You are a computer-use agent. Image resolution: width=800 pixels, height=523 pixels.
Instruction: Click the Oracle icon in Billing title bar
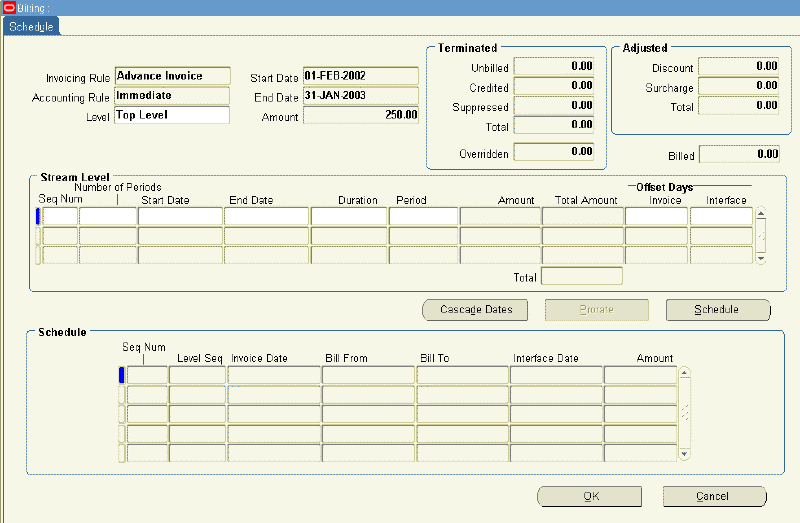pyautogui.click(x=9, y=8)
